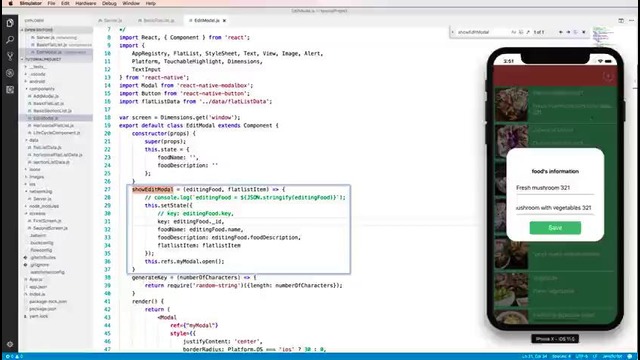
Task: Collapse the TUTORIALPROJECT section
Action: point(56,60)
